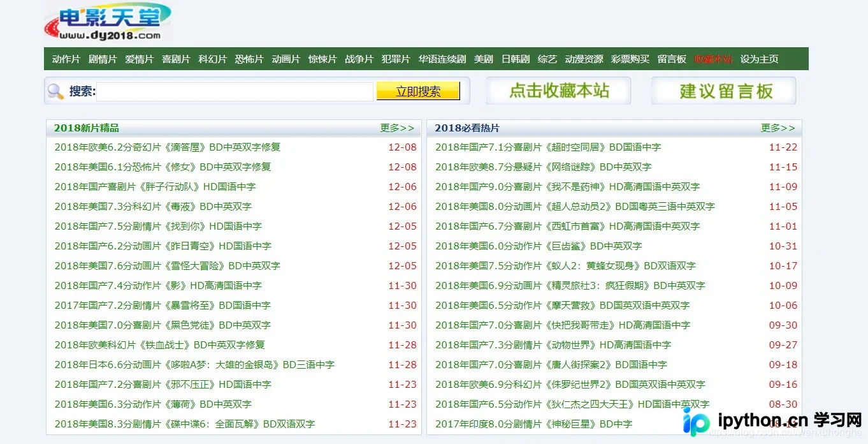Open the 爱情片 category

pyautogui.click(x=140, y=59)
